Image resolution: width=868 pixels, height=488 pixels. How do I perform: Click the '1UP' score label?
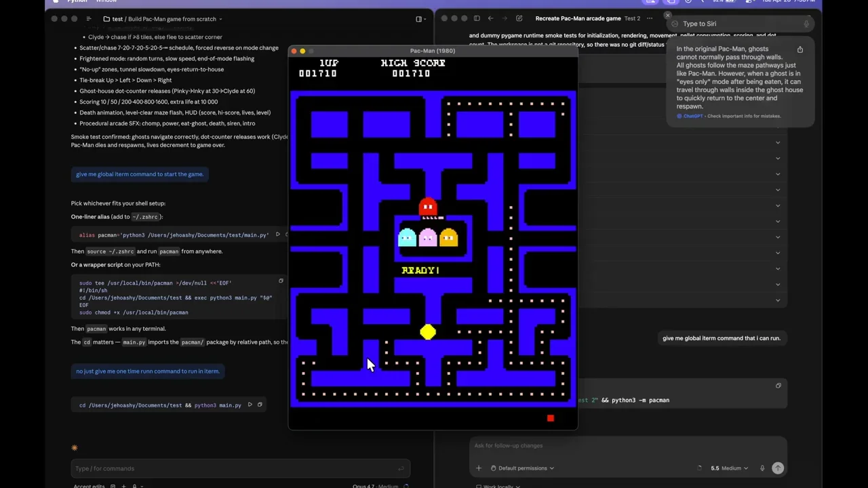329,63
